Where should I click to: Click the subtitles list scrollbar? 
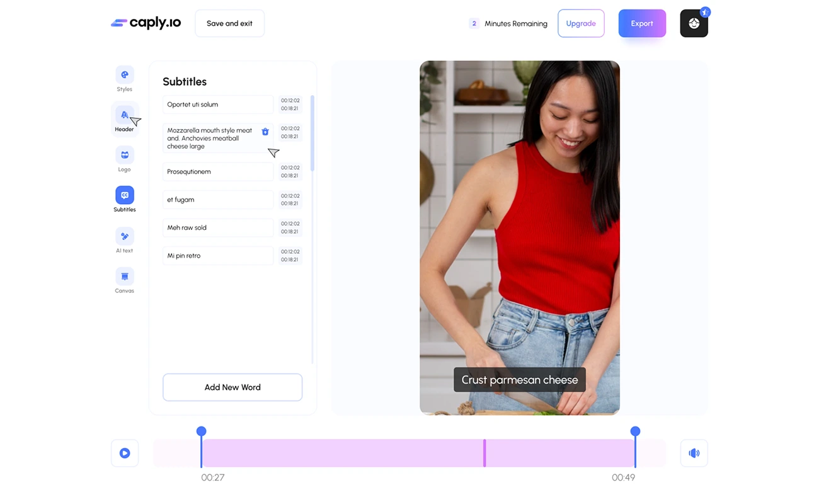(x=312, y=133)
